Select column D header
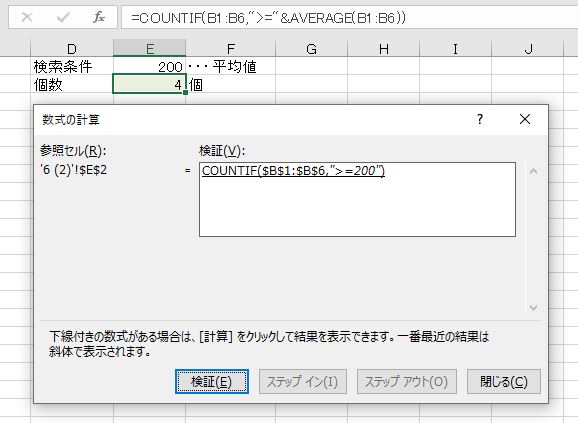This screenshot has height=423, width=578. pos(72,49)
